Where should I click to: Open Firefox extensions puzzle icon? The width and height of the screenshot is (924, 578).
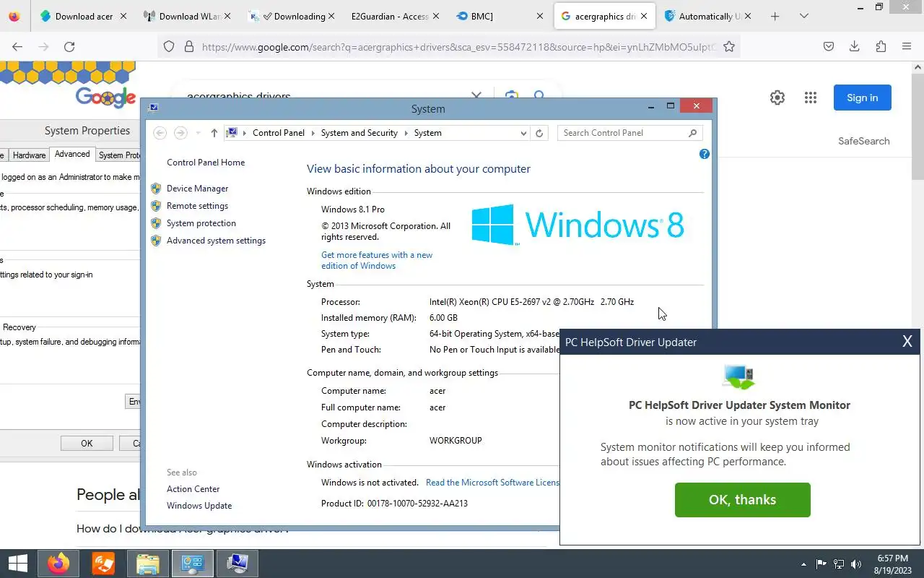[x=881, y=46]
